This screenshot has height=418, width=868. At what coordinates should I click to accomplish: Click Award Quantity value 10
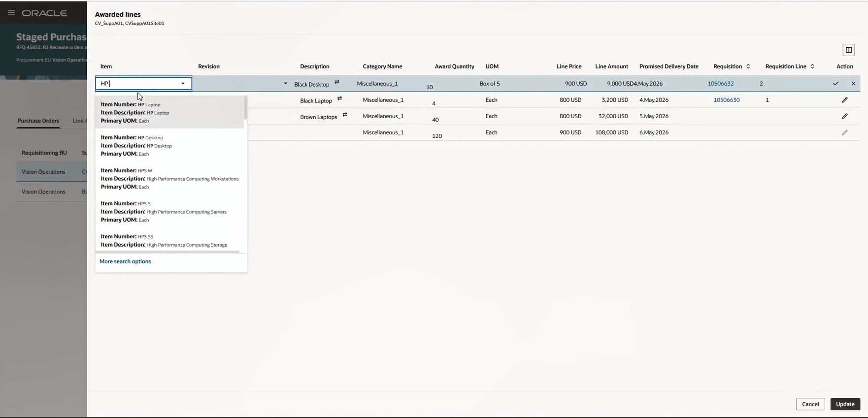pos(430,87)
